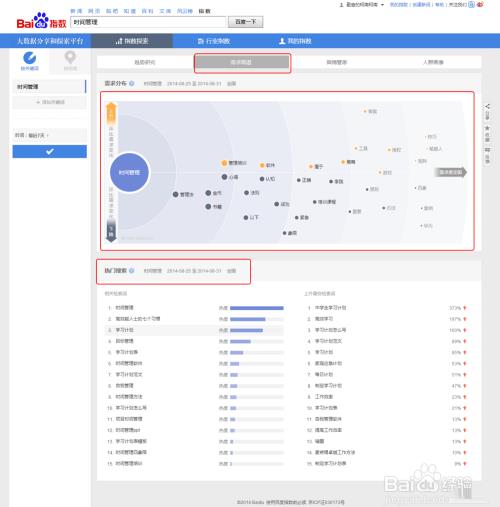Click the 认知 node in chart
Image resolution: width=500 pixels, height=507 pixels.
pyautogui.click(x=262, y=179)
